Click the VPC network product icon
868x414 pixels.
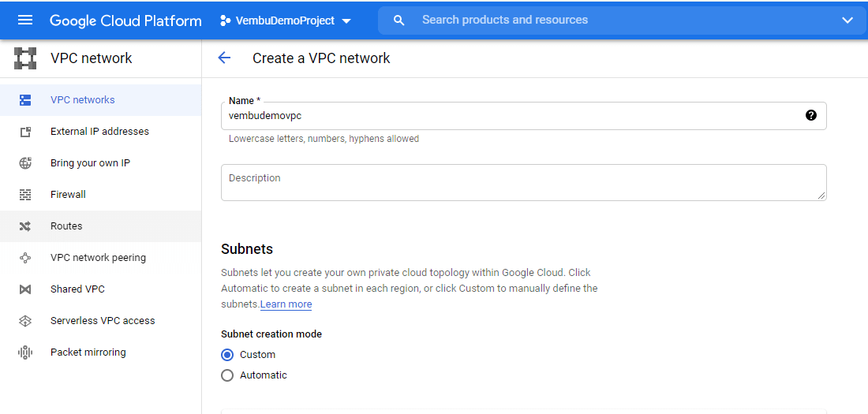tap(25, 58)
